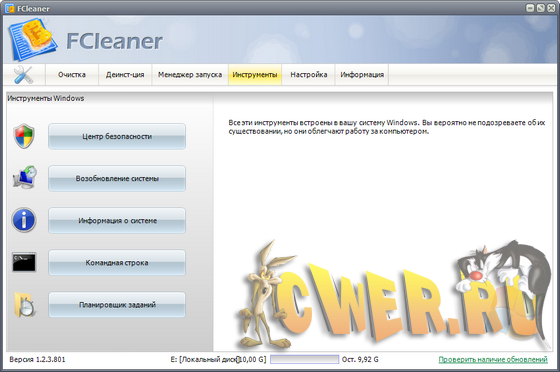Minimize the FCleaner window
The height and width of the screenshot is (372, 560).
click(530, 8)
